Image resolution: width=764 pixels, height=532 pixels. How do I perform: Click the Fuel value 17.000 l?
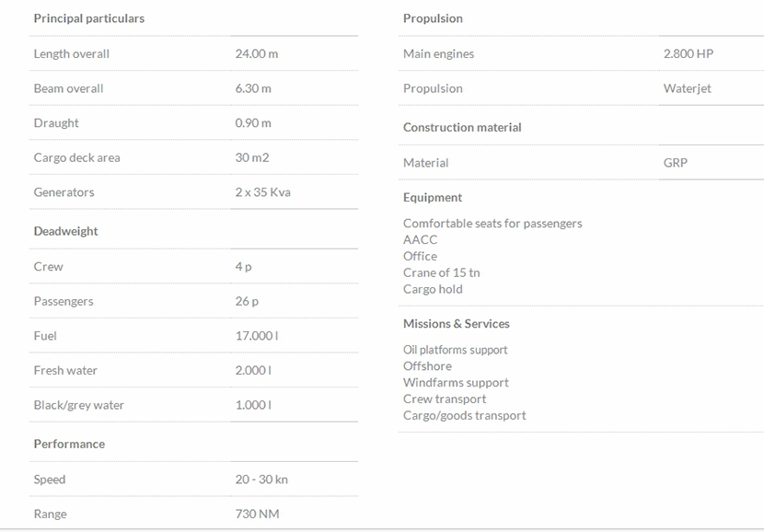click(257, 336)
